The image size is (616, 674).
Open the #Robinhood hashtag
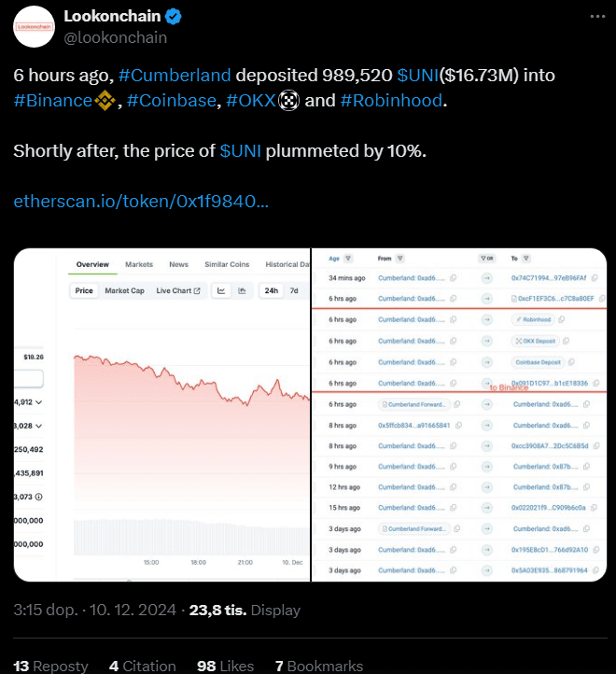pos(391,100)
